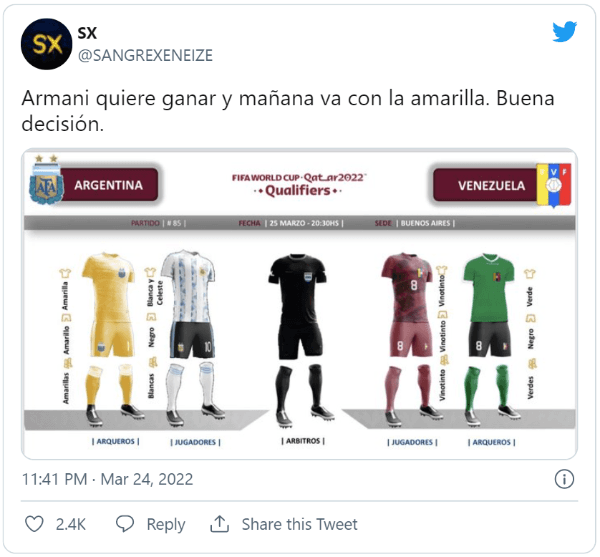Open the 11:41 PM Mar 24, 2022 timestamp

coord(108,479)
